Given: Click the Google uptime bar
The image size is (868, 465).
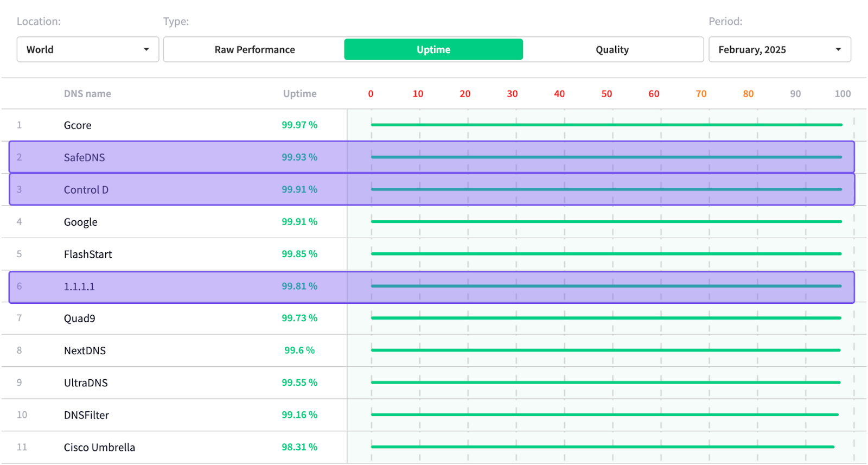Looking at the screenshot, I should click(607, 221).
